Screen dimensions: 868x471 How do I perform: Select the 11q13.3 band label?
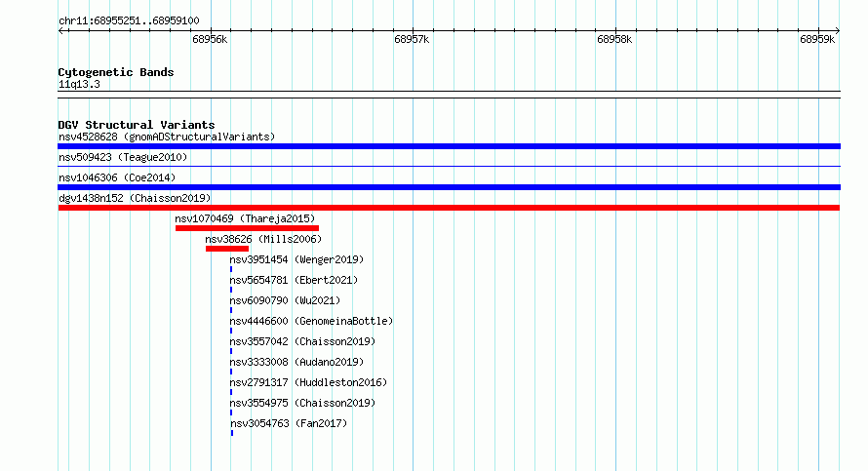click(x=79, y=84)
